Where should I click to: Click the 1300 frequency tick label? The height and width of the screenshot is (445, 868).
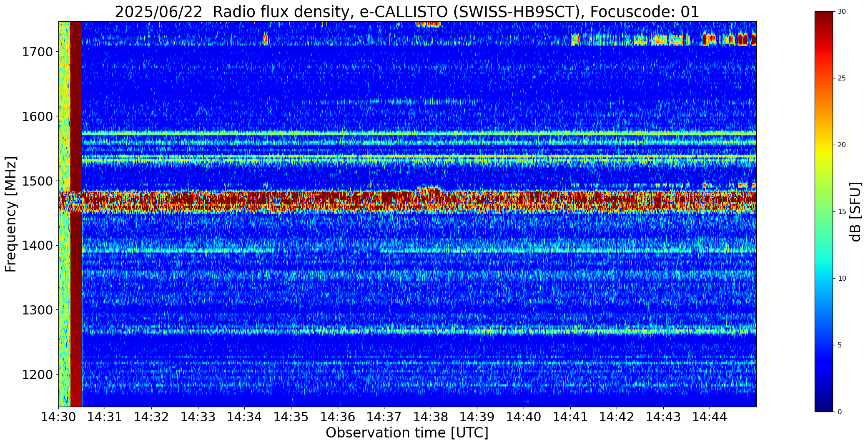[x=38, y=310]
